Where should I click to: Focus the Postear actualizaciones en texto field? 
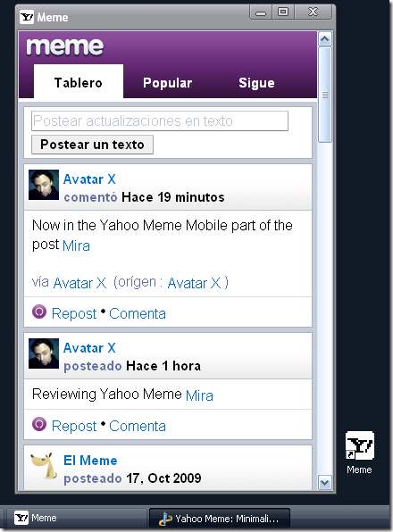pos(160,121)
